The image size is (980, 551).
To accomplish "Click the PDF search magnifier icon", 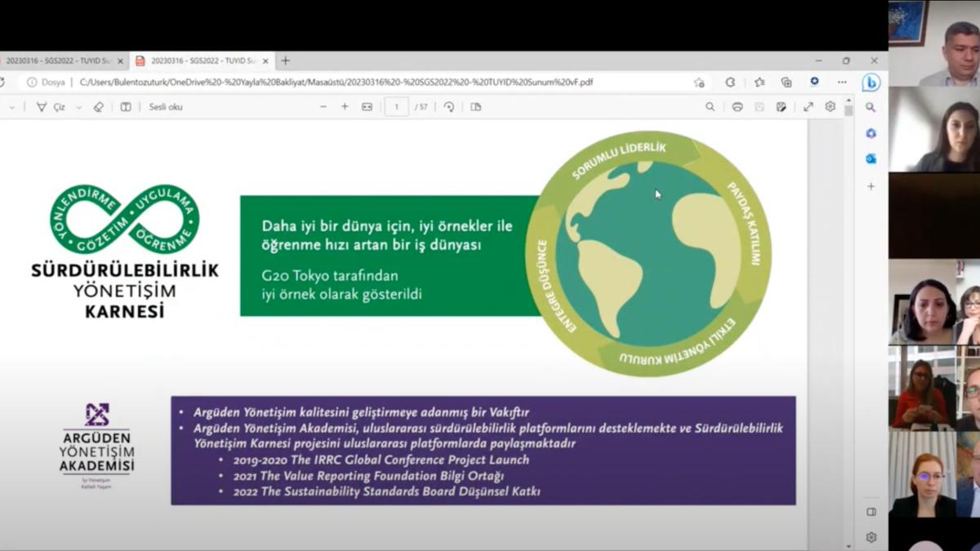I will pos(710,107).
